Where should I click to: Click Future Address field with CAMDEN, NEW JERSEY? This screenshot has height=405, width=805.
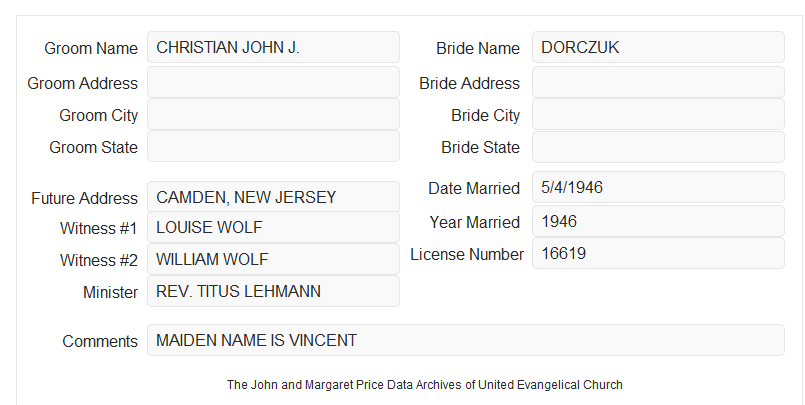273,197
